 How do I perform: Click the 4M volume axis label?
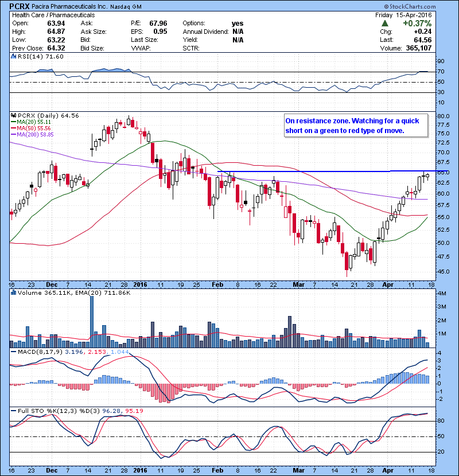[x=442, y=294]
